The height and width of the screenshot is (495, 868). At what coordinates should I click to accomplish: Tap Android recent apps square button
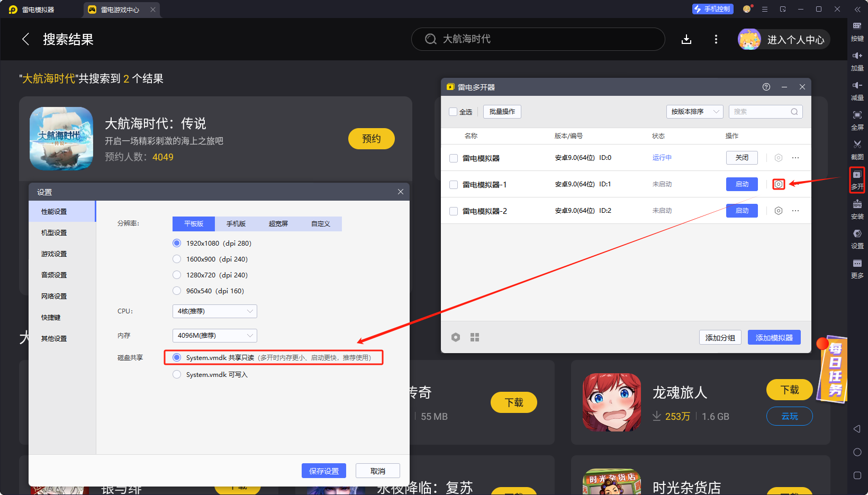pos(857,475)
